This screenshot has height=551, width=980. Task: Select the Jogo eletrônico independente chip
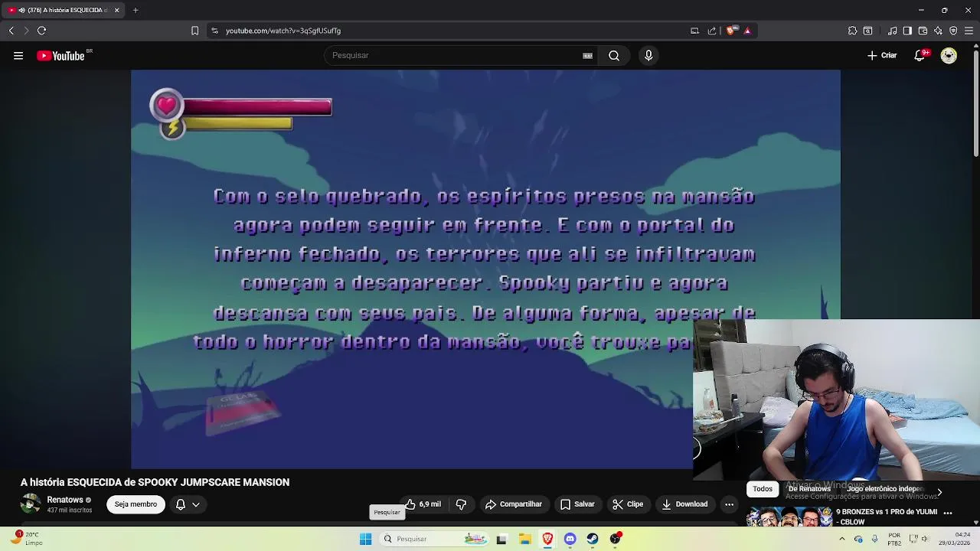[884, 489]
